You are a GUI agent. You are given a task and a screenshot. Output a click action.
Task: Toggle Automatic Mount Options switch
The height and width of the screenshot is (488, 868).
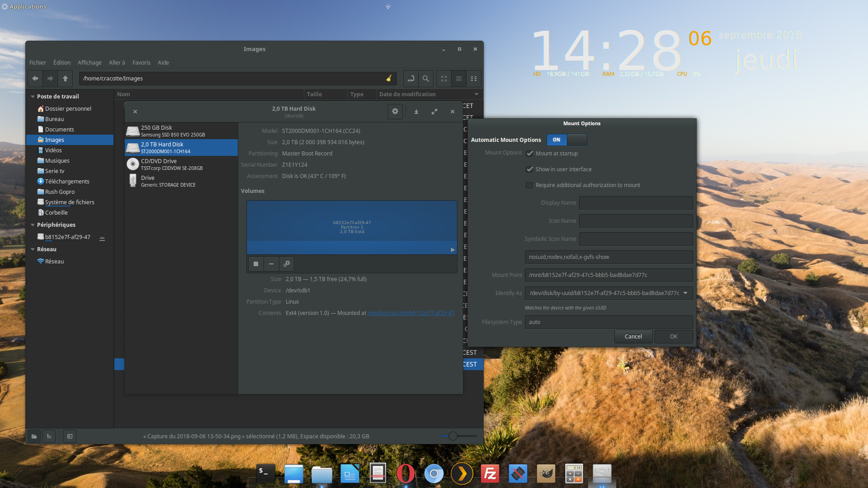point(566,140)
